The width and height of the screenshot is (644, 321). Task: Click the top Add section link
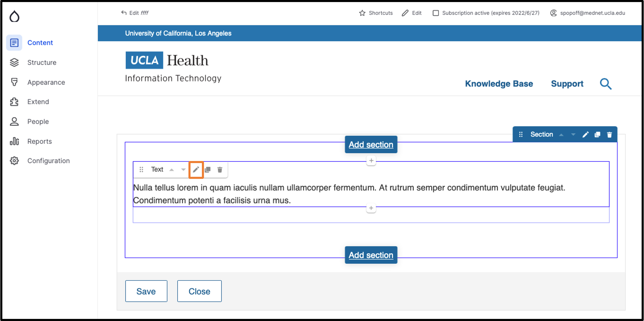coord(371,144)
